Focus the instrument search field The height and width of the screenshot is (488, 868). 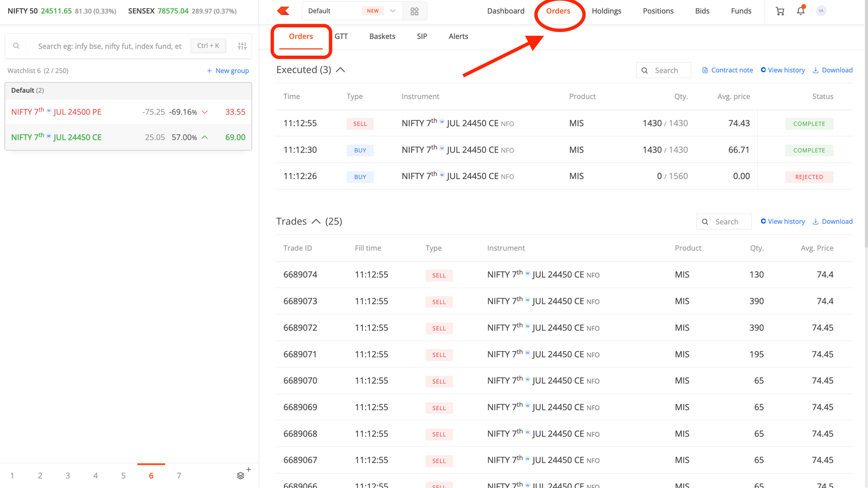[110, 46]
